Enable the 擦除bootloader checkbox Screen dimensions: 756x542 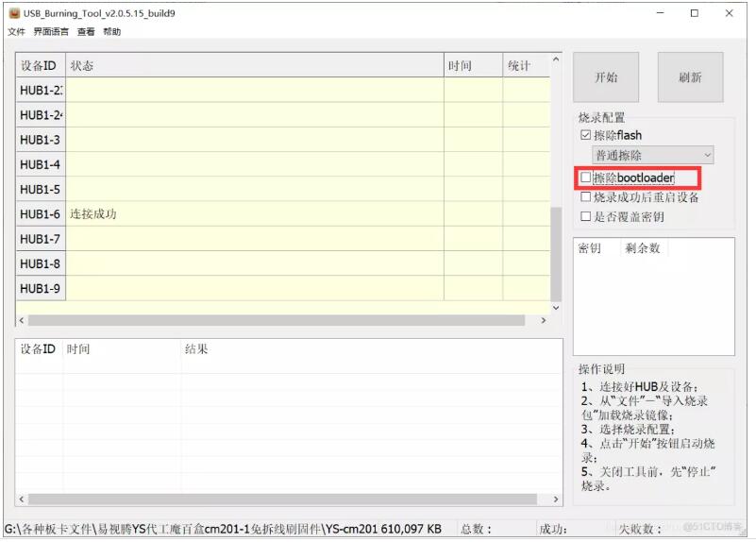click(x=585, y=178)
